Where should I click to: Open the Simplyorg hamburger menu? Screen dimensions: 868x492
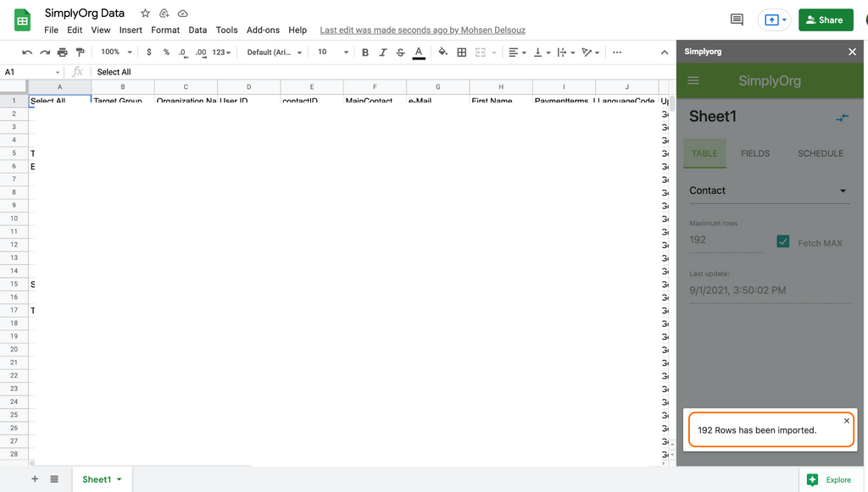[693, 80]
